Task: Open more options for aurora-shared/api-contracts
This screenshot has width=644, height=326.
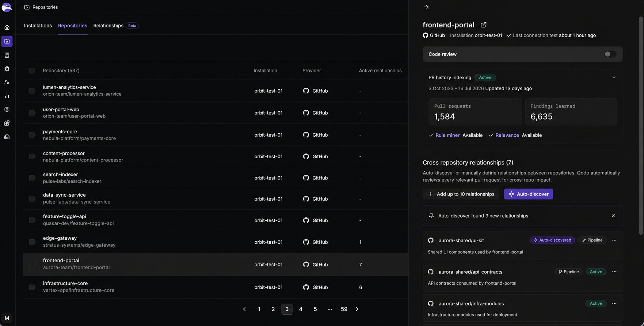Action: [614, 272]
